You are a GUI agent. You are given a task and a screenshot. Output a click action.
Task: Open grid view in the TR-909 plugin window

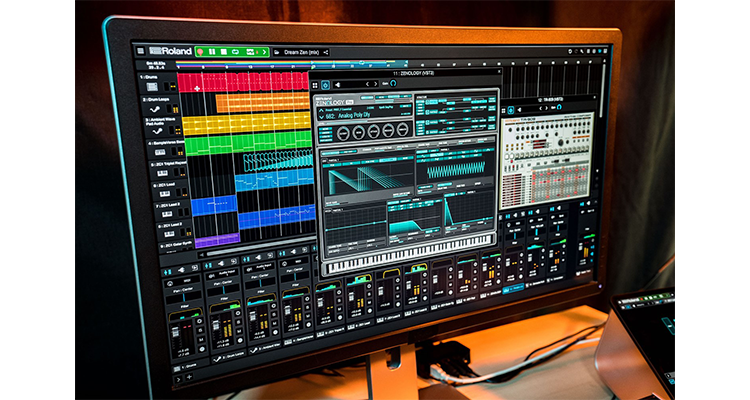503,111
